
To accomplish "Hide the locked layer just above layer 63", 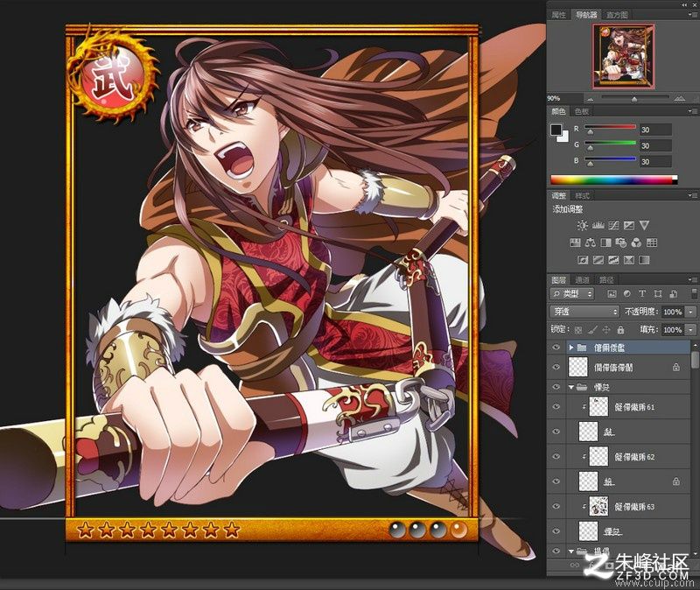I will (556, 481).
